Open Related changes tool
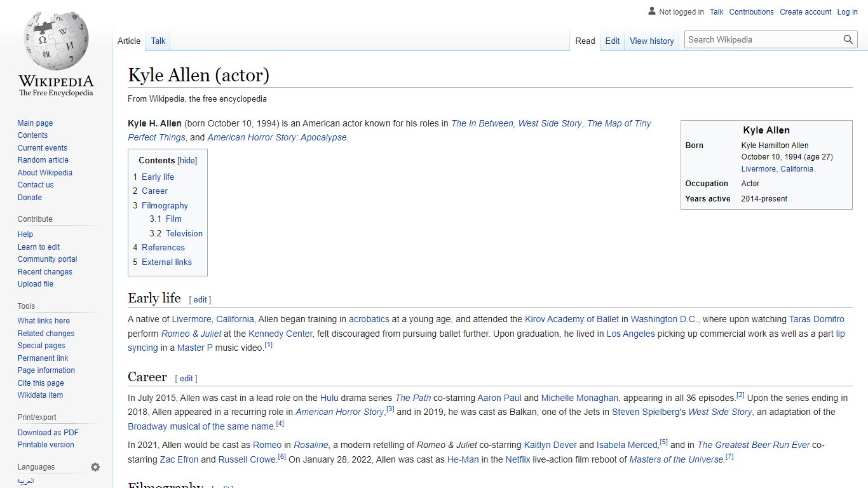868x488 pixels. pos(46,334)
